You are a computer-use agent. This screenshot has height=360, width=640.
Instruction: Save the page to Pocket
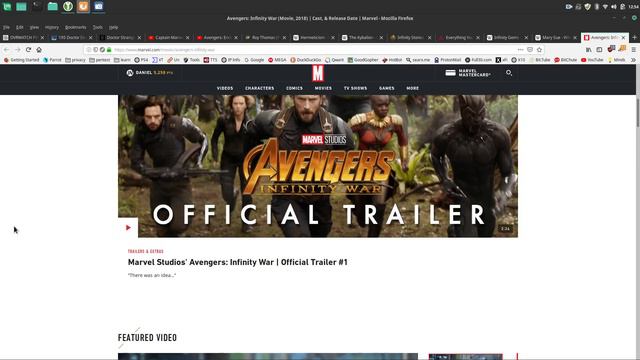(530, 49)
